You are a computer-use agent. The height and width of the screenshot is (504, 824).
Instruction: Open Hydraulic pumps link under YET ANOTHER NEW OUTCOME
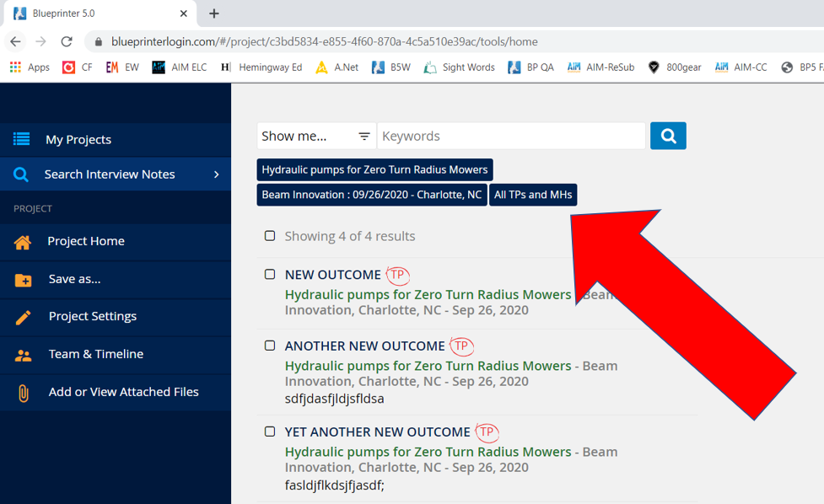[x=428, y=452]
